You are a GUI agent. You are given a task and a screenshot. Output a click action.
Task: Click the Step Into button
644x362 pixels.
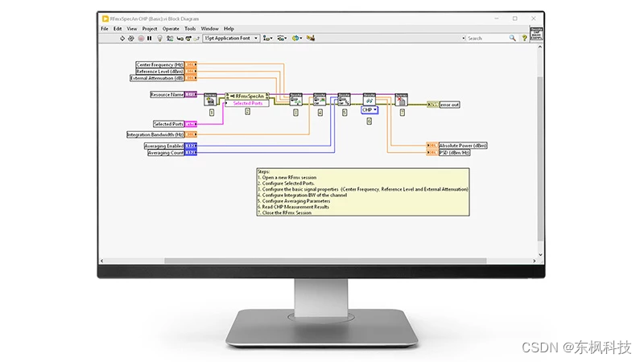(x=180, y=38)
